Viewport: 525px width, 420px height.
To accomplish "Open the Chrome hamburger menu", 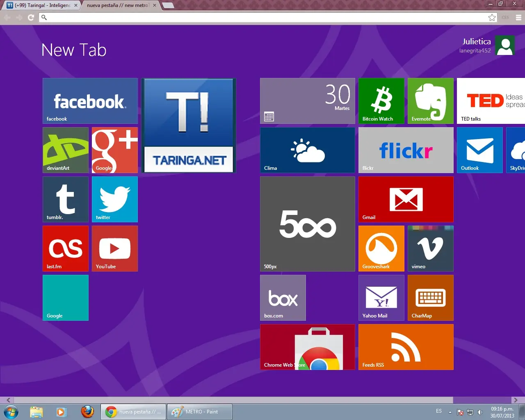I will (x=518, y=17).
